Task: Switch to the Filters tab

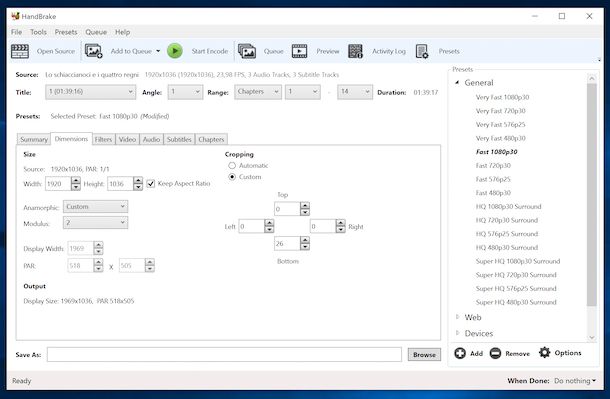Action: point(103,139)
